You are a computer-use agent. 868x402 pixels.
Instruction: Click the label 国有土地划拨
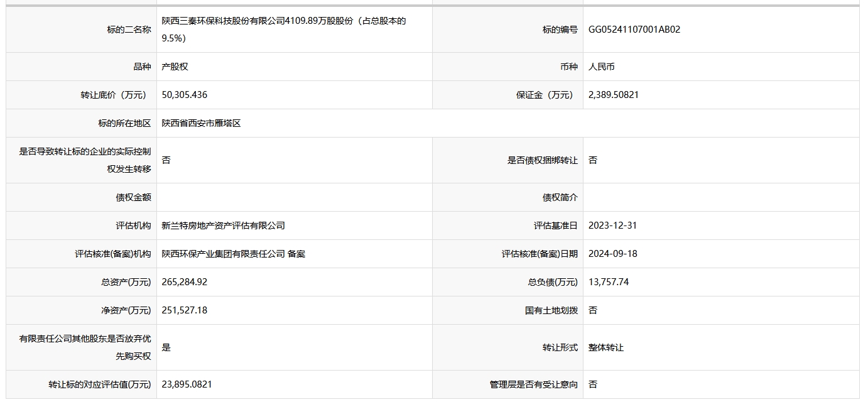pos(551,310)
